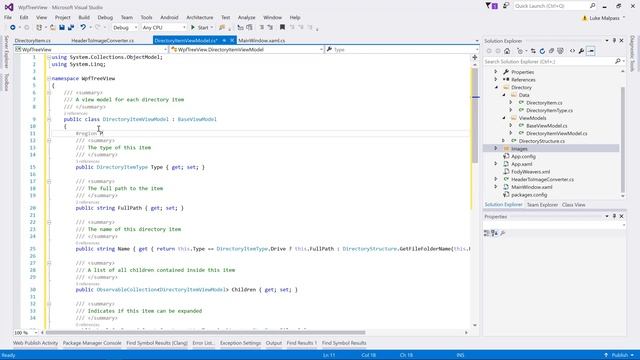Click the Publish button in status bar
This screenshot has height=360, width=640.
point(619,355)
